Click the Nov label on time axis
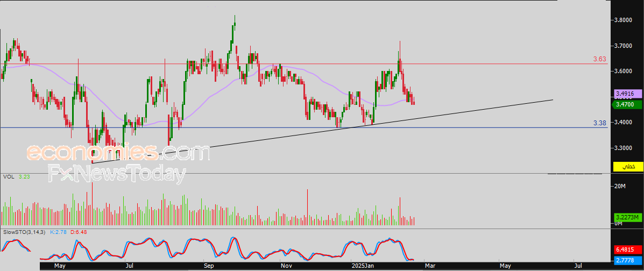 286,267
